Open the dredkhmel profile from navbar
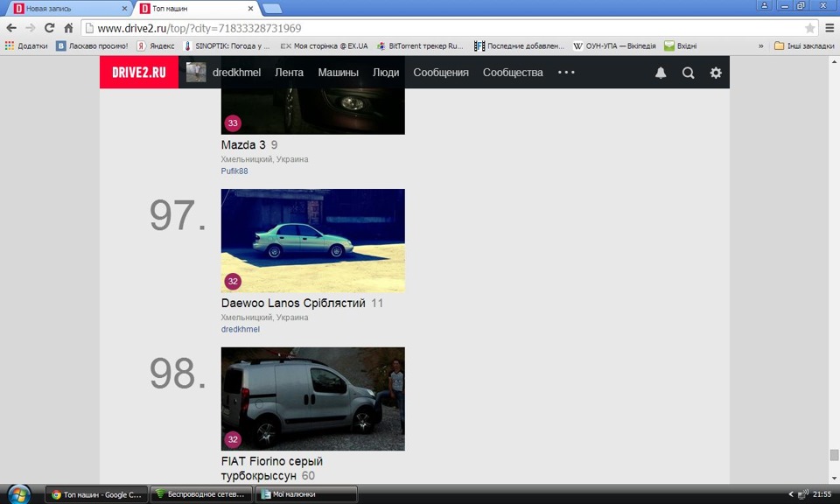Image resolution: width=840 pixels, height=504 pixels. click(236, 73)
